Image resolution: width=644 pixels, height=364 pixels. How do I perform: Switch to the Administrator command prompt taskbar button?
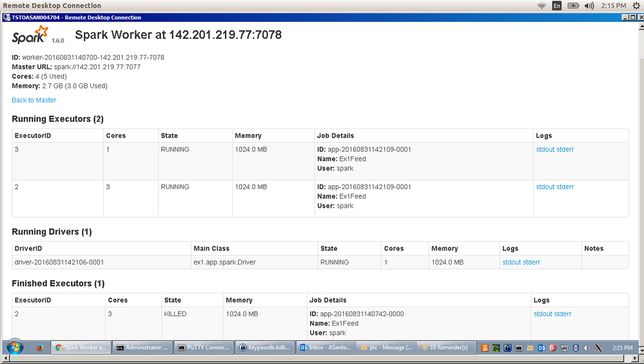142,348
